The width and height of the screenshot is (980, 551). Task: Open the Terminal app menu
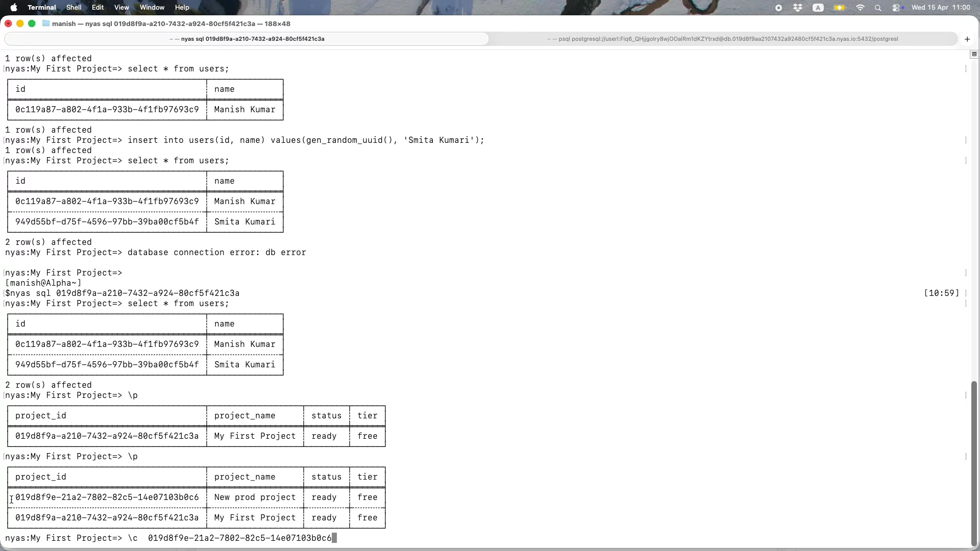pyautogui.click(x=42, y=7)
